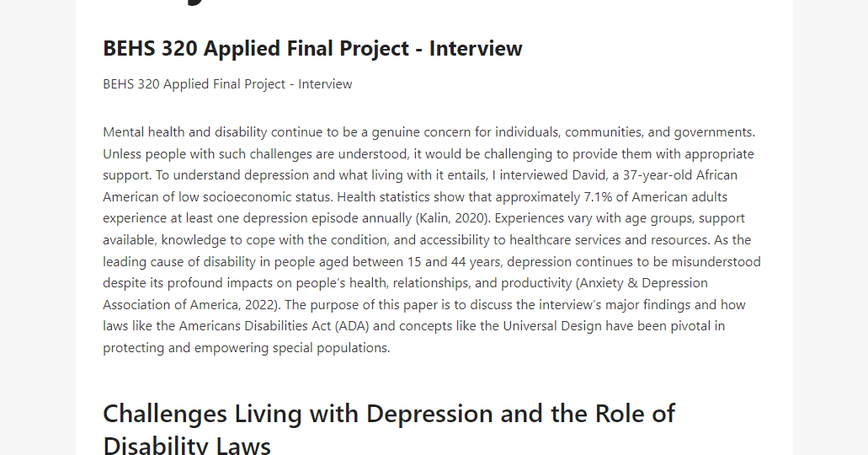This screenshot has height=455, width=868.
Task: Click the Americans Disabilities Act phrase
Action: pos(254,326)
